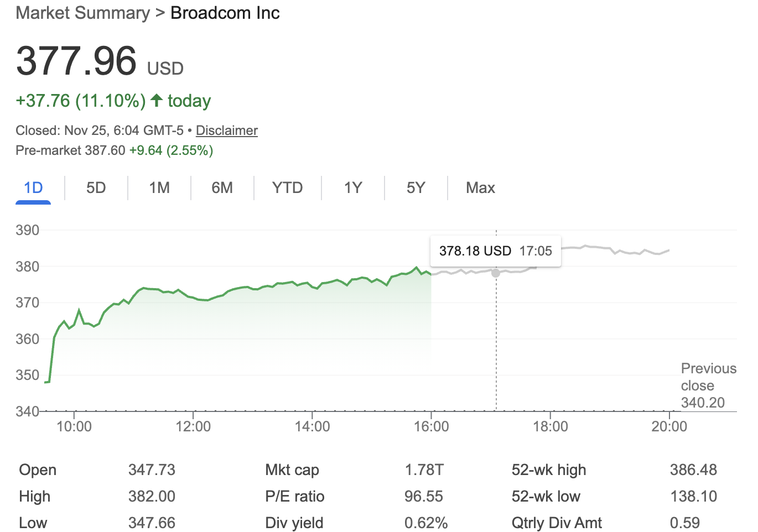758x532 pixels.
Task: Open the Max historical chart
Action: (480, 187)
